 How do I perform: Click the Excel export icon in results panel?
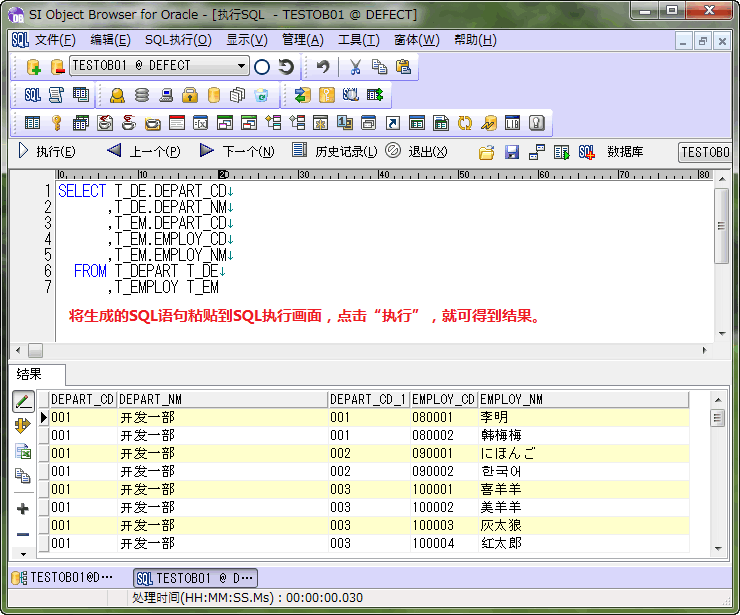(x=23, y=451)
